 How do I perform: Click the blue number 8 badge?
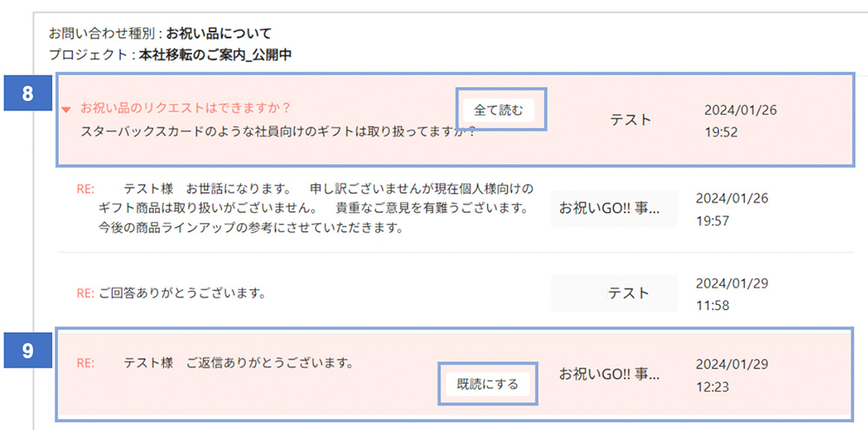[28, 94]
